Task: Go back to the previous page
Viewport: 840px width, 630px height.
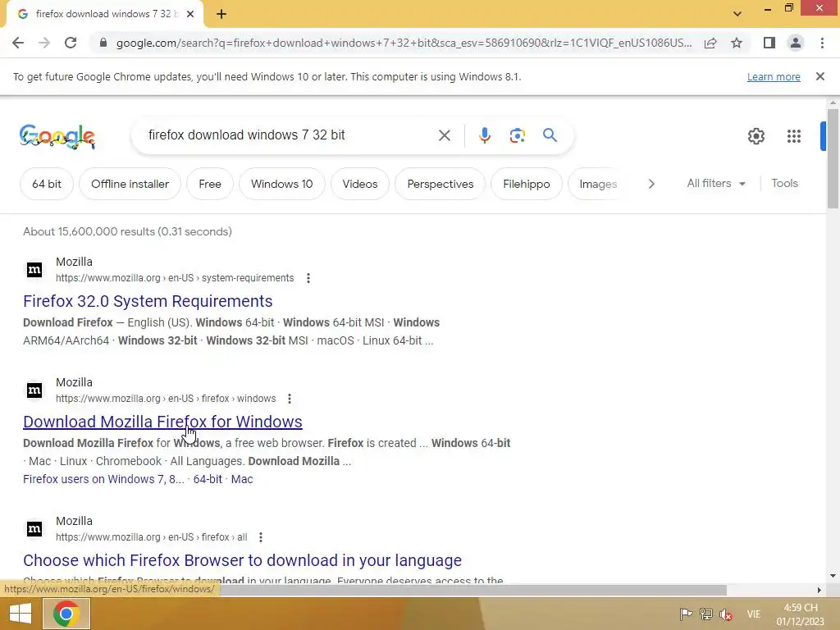Action: 18,43
